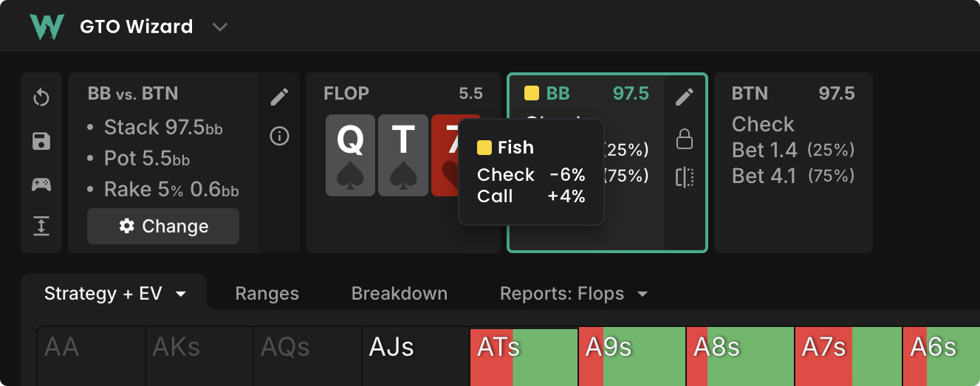Select the ATs hand cell
Viewport: 980px width, 386px height.
(524, 356)
